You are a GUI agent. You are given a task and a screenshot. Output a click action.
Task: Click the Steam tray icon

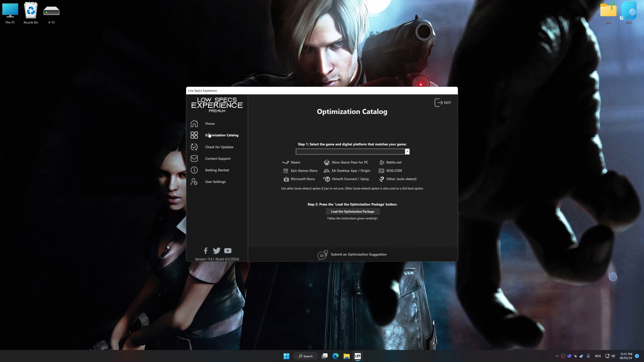pyautogui.click(x=581, y=356)
